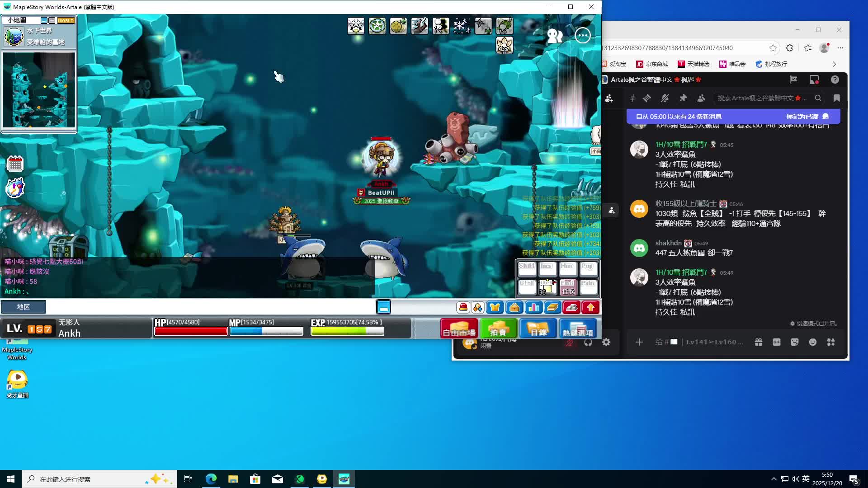868x488 pixels.
Task: Open the inventory bag icon
Action: pyautogui.click(x=514, y=308)
